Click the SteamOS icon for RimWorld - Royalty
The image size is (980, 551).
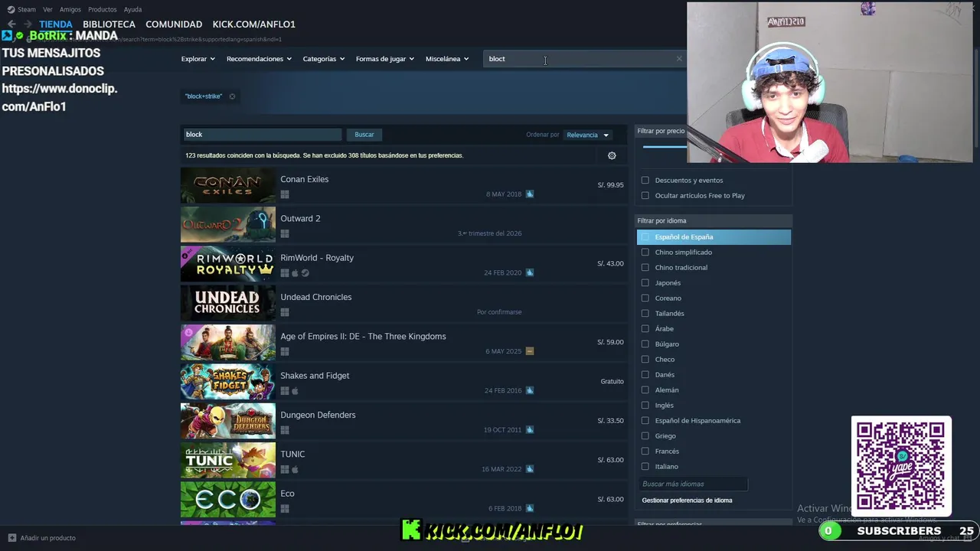(x=305, y=273)
